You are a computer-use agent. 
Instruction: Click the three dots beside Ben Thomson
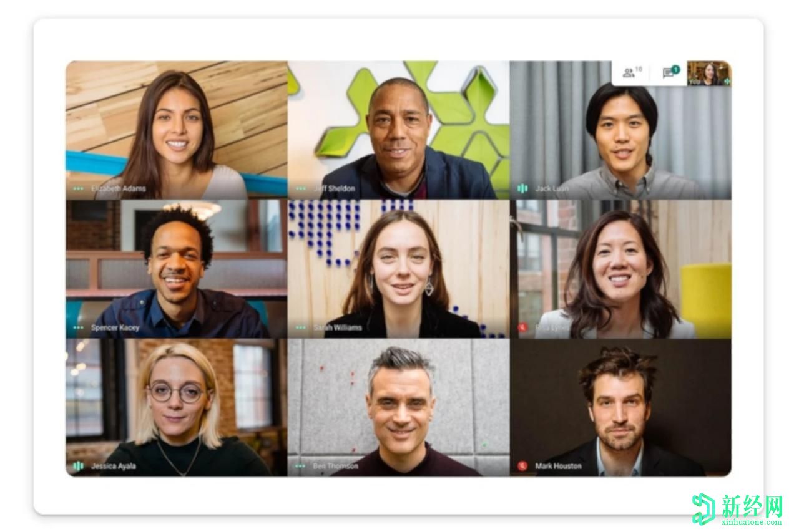pyautogui.click(x=301, y=466)
